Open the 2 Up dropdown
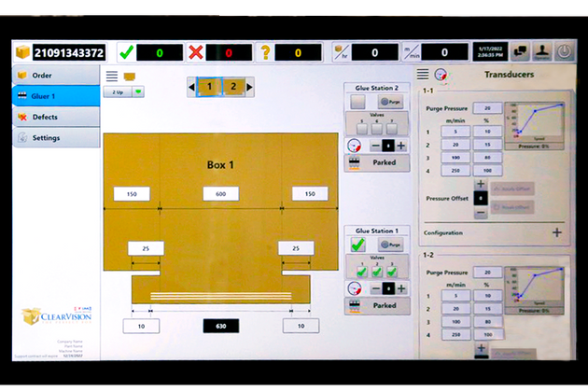Screen dimensions: 588x392 pyautogui.click(x=138, y=91)
